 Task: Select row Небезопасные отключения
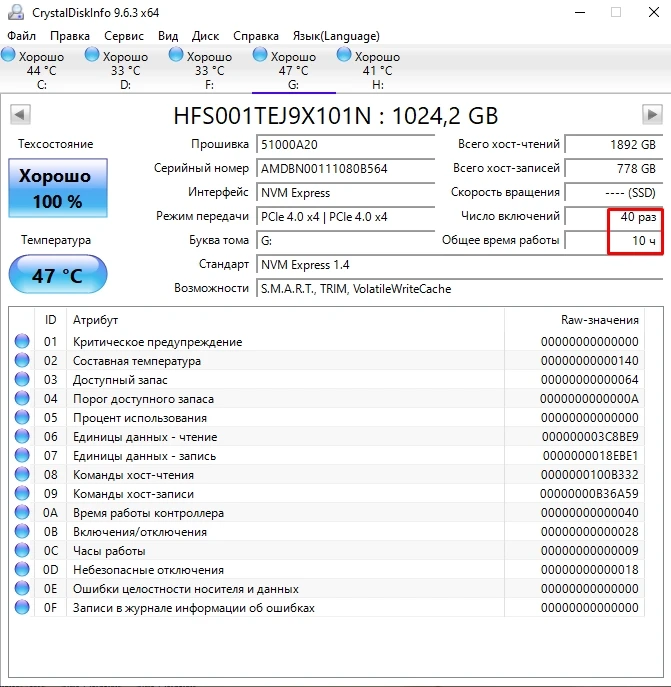tap(327, 569)
